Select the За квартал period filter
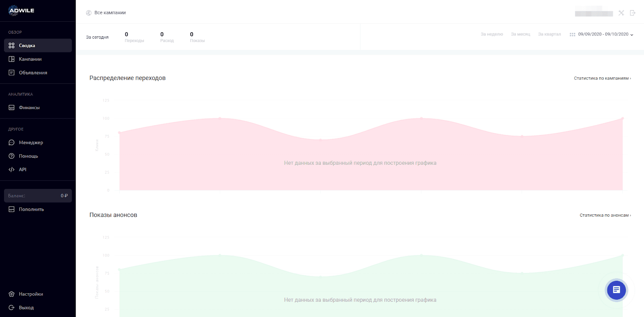 point(549,34)
